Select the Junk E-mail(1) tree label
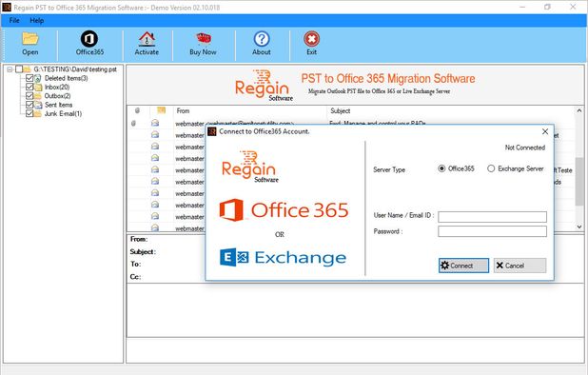 (63, 113)
